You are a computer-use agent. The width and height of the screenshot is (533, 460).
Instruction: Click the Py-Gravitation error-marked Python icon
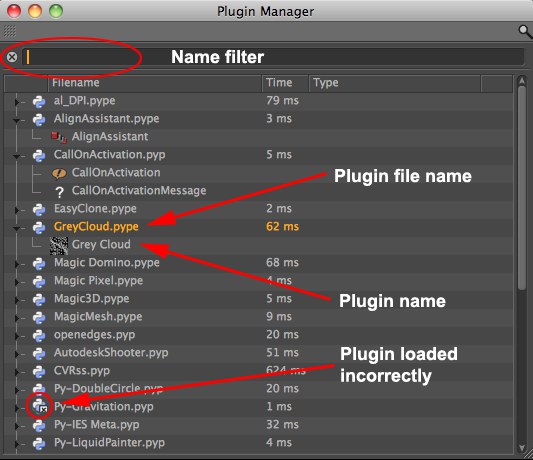pyautogui.click(x=39, y=406)
